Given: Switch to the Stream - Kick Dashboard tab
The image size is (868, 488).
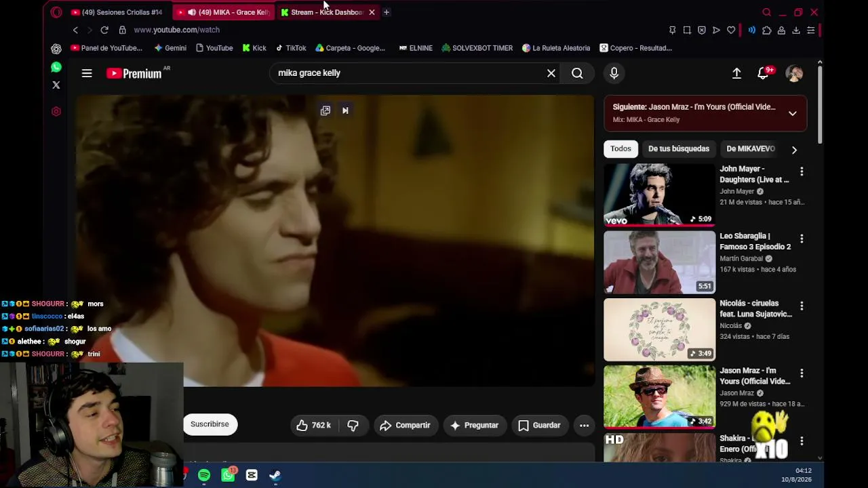Looking at the screenshot, I should coord(328,12).
